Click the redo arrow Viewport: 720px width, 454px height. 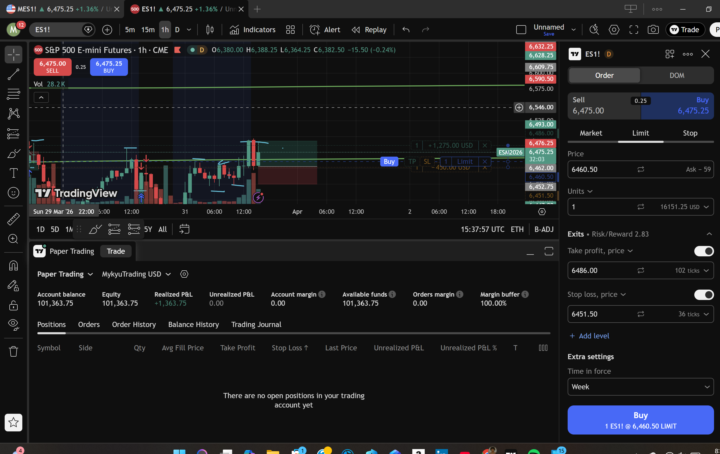pos(426,30)
